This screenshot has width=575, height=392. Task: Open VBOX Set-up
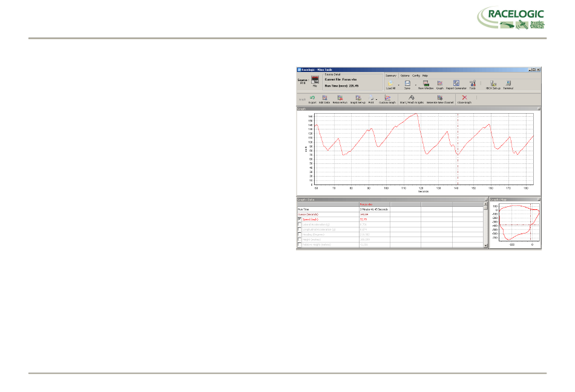click(x=493, y=85)
